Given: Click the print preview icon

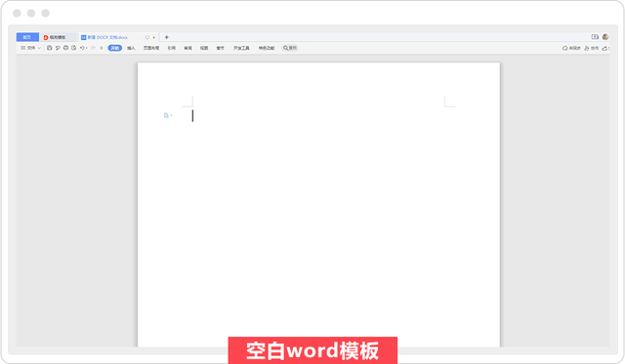Looking at the screenshot, I should click(x=74, y=48).
